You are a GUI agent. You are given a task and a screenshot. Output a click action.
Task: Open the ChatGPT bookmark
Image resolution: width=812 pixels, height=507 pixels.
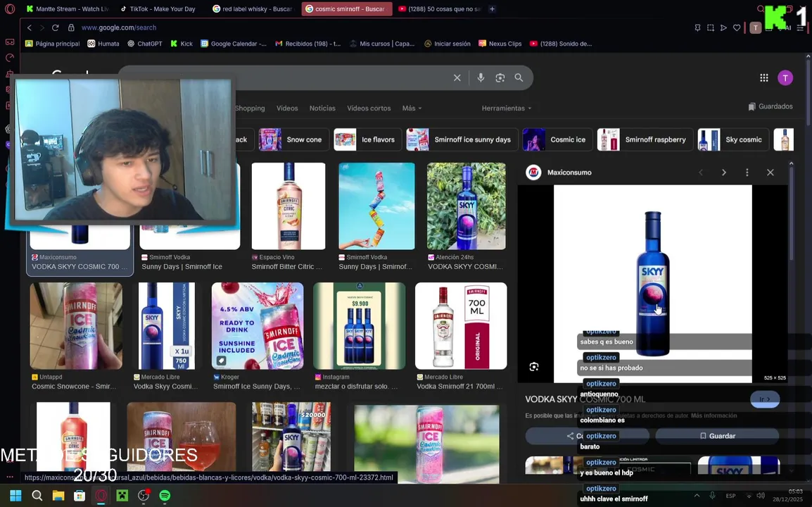coord(144,44)
